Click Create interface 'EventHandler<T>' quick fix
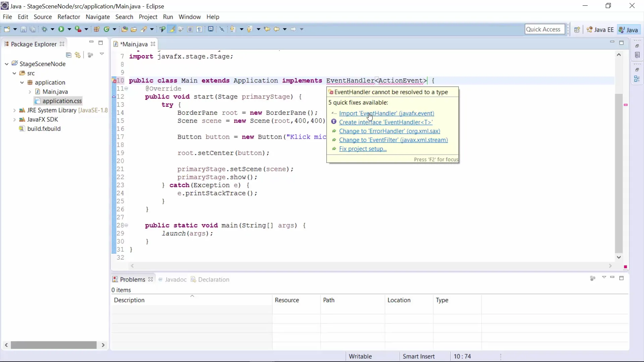The height and width of the screenshot is (362, 644). pos(386,122)
